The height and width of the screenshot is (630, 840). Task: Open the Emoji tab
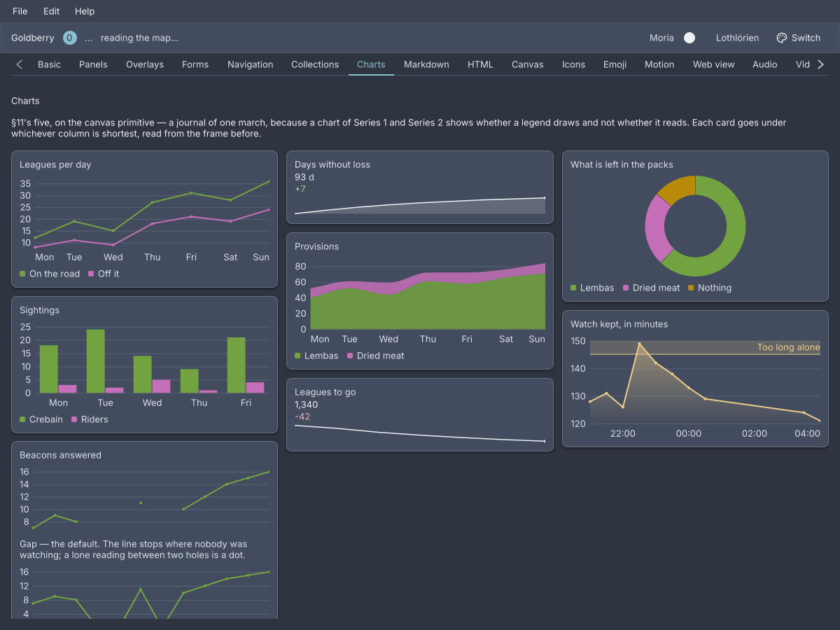[x=615, y=64]
